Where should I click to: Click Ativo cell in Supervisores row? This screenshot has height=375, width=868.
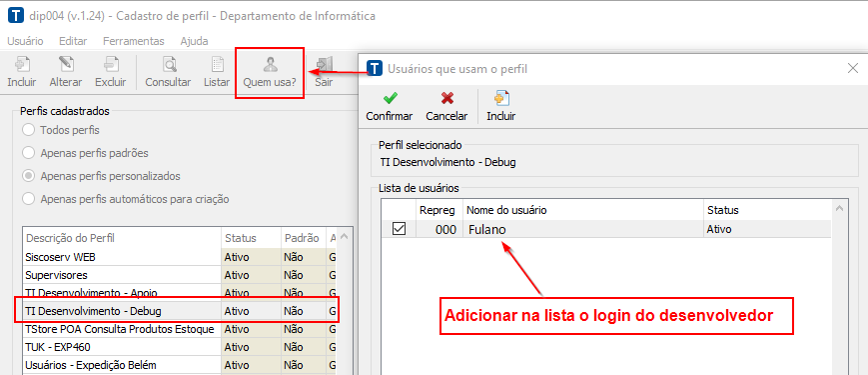tap(251, 275)
